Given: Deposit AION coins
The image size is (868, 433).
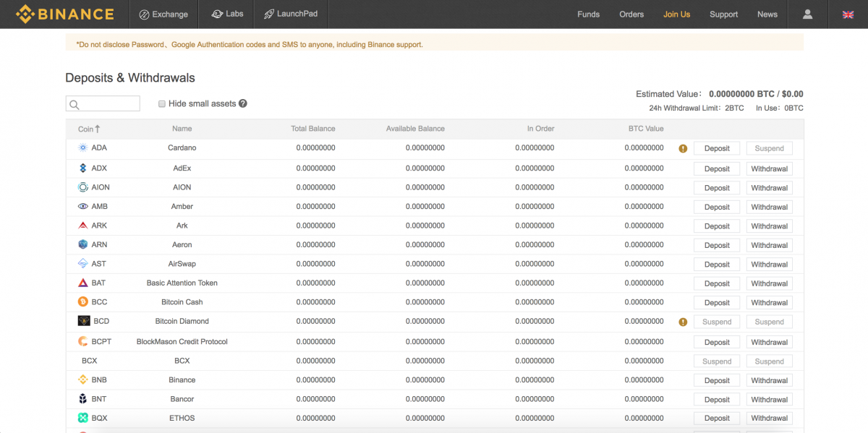Looking at the screenshot, I should click(x=717, y=188).
